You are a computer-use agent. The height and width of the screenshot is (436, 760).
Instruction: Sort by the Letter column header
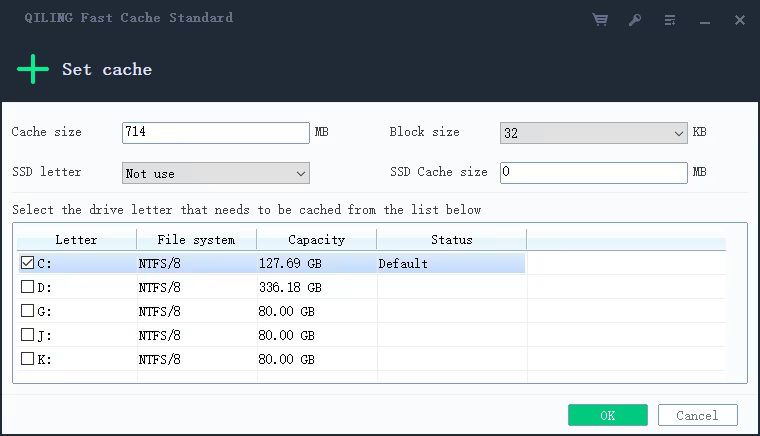pos(76,240)
